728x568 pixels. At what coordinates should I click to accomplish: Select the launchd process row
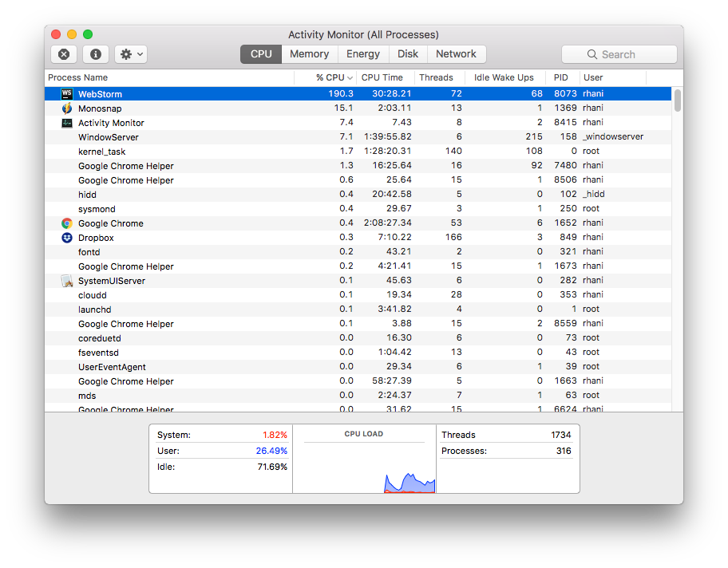[x=358, y=310]
